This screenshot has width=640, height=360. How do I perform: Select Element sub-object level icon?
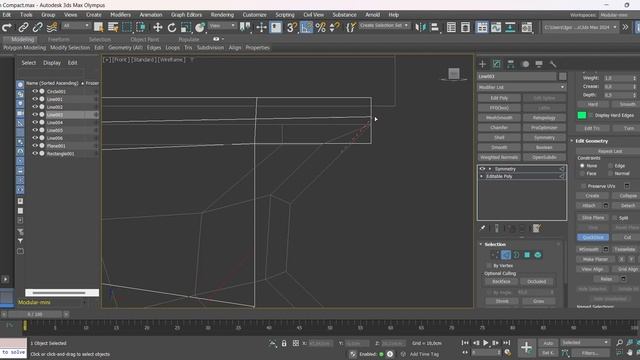[x=538, y=255]
